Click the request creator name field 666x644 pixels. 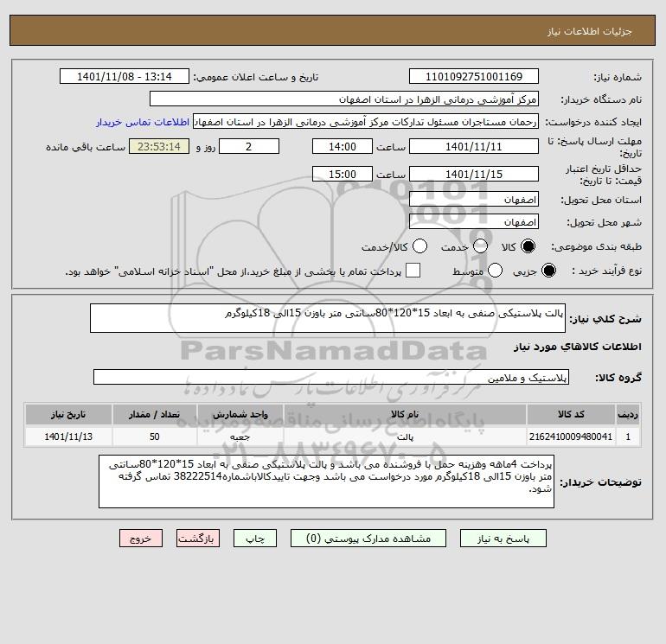(366, 121)
